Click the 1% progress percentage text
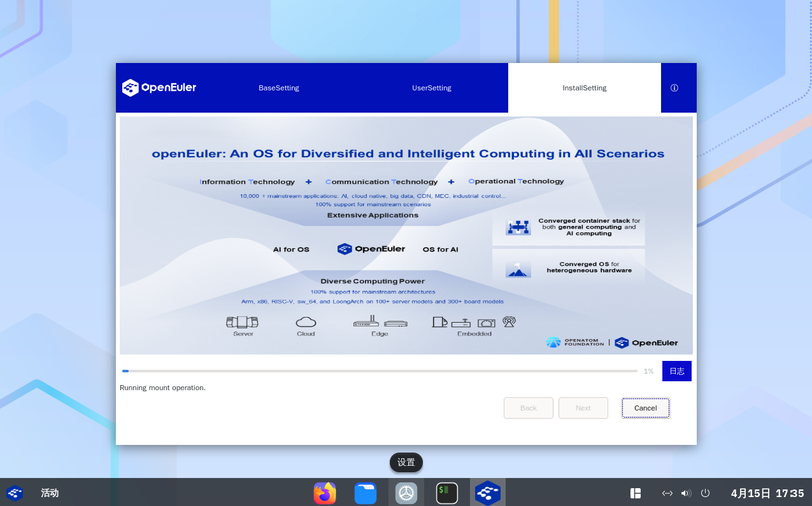 648,371
